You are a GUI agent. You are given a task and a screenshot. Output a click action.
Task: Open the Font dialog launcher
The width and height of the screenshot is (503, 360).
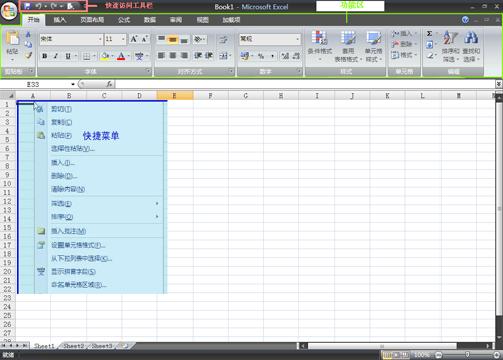[x=148, y=71]
